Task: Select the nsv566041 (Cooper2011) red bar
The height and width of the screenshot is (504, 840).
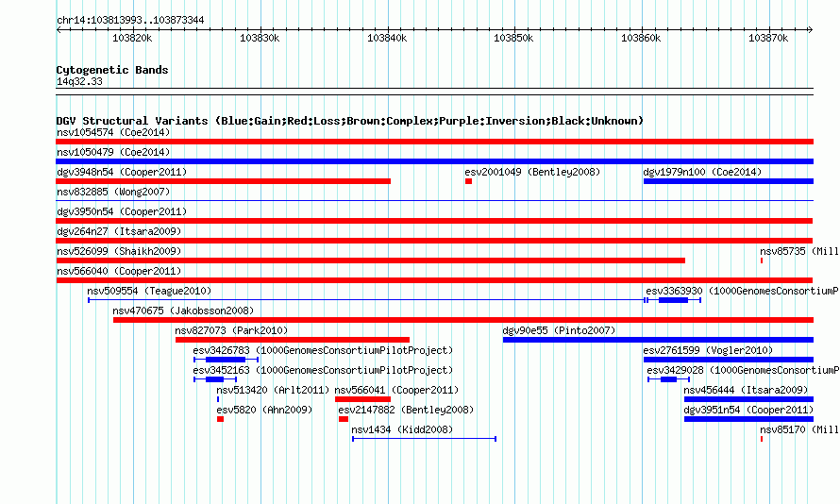Action: coord(362,399)
